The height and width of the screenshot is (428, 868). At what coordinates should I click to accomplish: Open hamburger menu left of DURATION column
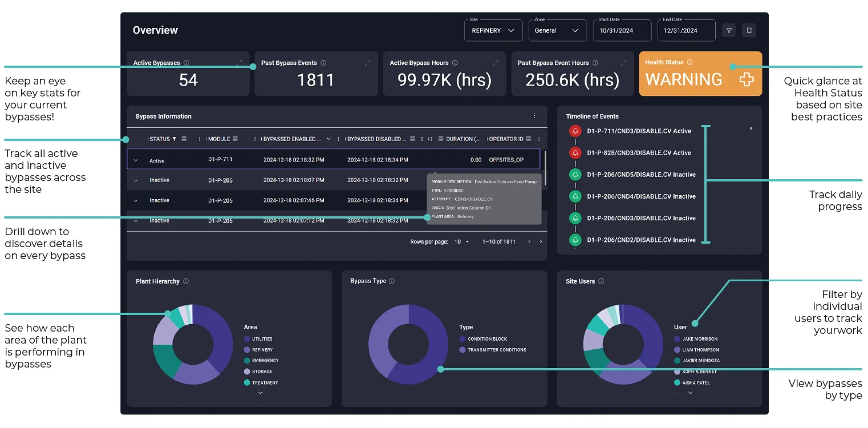[x=441, y=139]
